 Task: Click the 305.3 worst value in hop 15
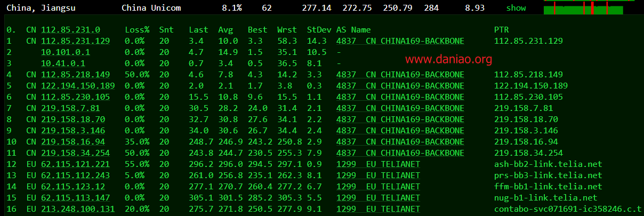tap(289, 198)
